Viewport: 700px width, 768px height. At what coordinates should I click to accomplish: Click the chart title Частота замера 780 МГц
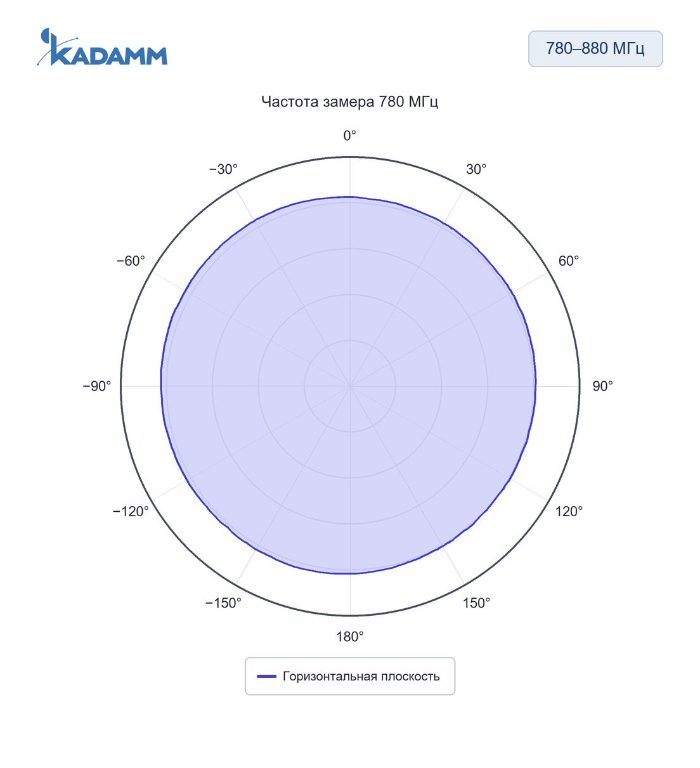[x=350, y=101]
